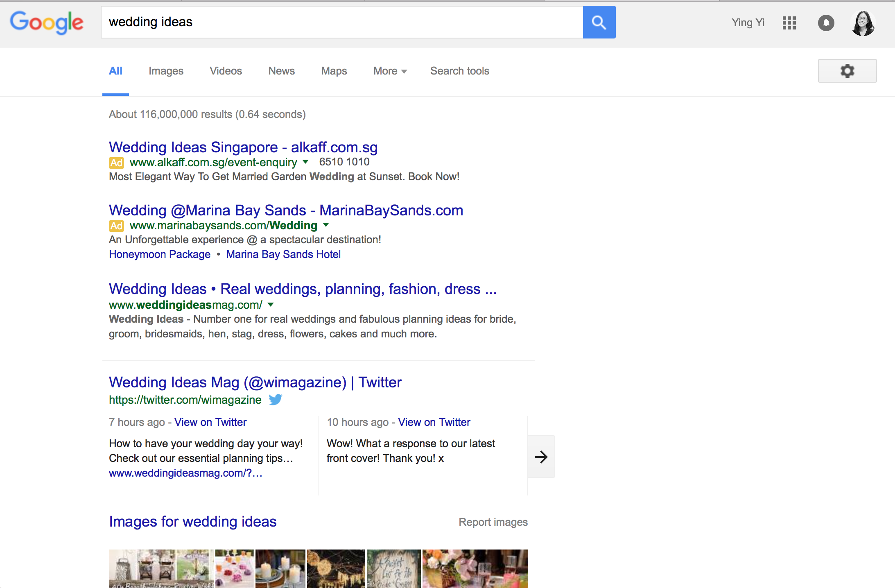
Task: Click the Twitter bird icon
Action: click(x=276, y=400)
